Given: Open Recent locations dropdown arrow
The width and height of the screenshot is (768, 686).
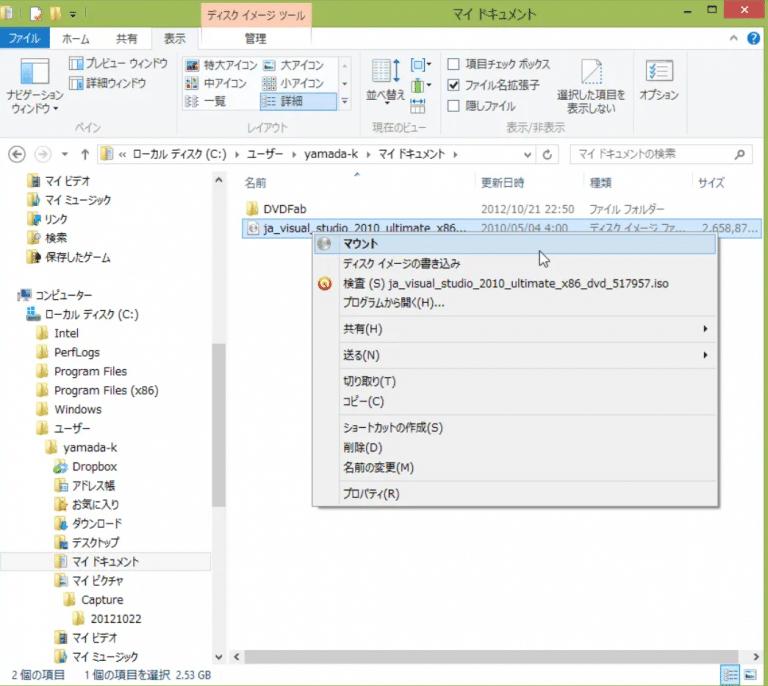Looking at the screenshot, I should [x=64, y=154].
